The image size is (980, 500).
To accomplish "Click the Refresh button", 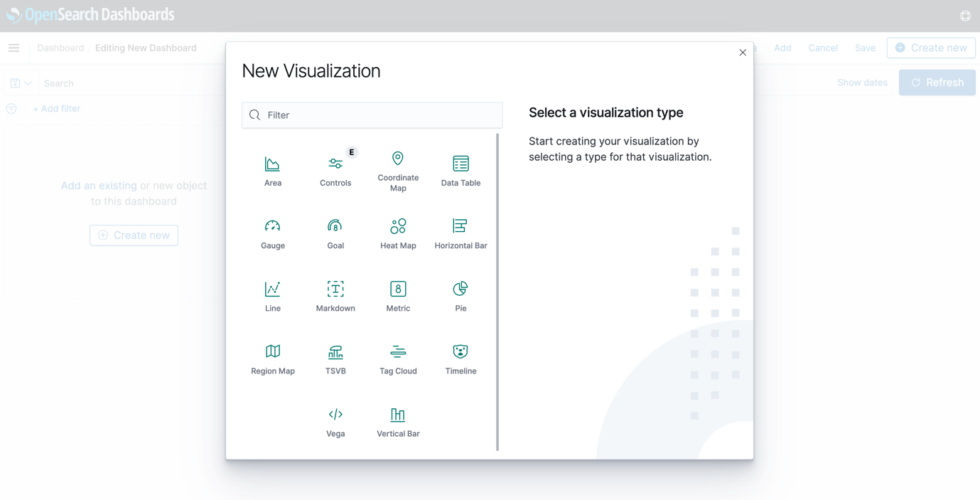I will tap(937, 83).
